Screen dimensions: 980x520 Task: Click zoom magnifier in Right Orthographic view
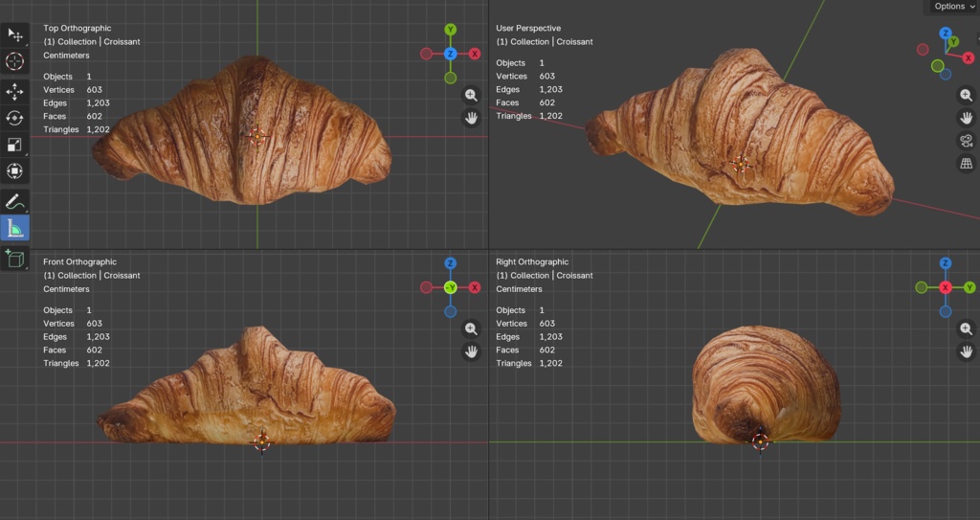coord(967,329)
